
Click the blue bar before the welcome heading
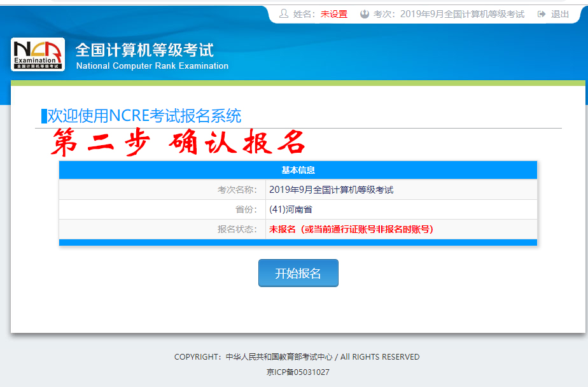[x=43, y=116]
